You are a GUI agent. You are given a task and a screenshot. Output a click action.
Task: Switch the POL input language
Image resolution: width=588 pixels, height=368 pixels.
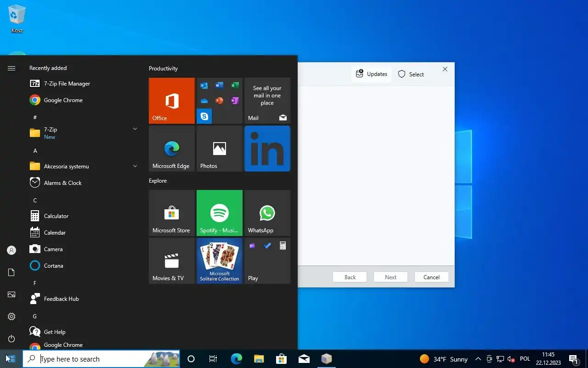525,359
